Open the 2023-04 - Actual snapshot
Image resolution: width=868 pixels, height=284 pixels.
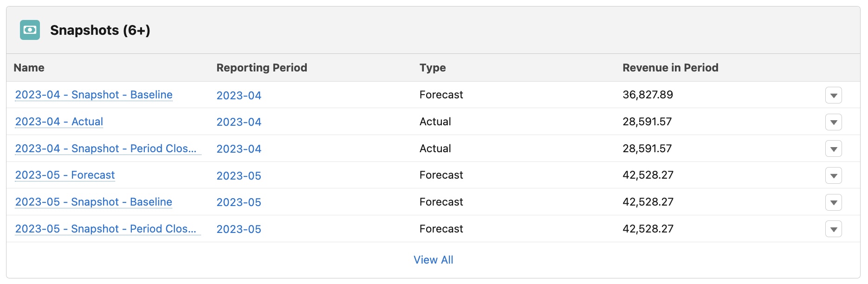click(59, 122)
